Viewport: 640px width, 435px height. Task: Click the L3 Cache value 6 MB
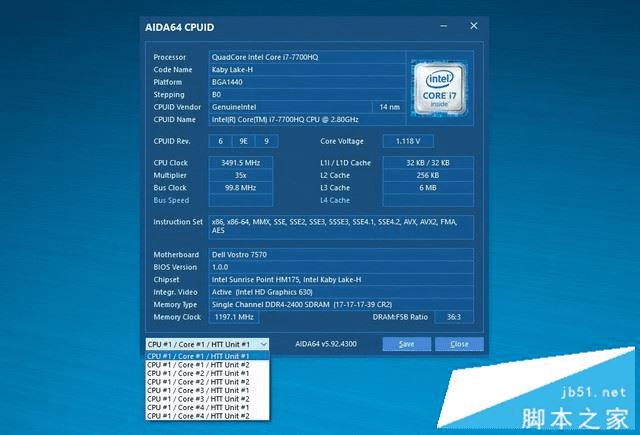point(428,188)
